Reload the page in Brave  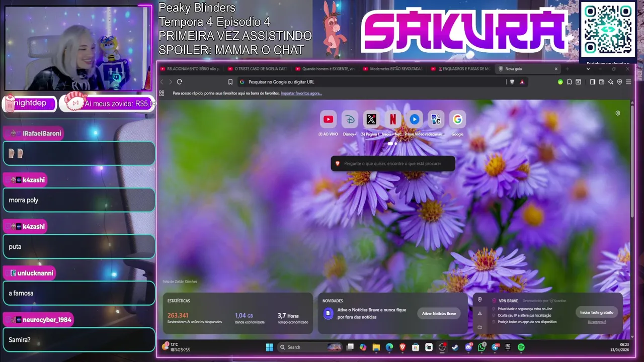pyautogui.click(x=180, y=82)
